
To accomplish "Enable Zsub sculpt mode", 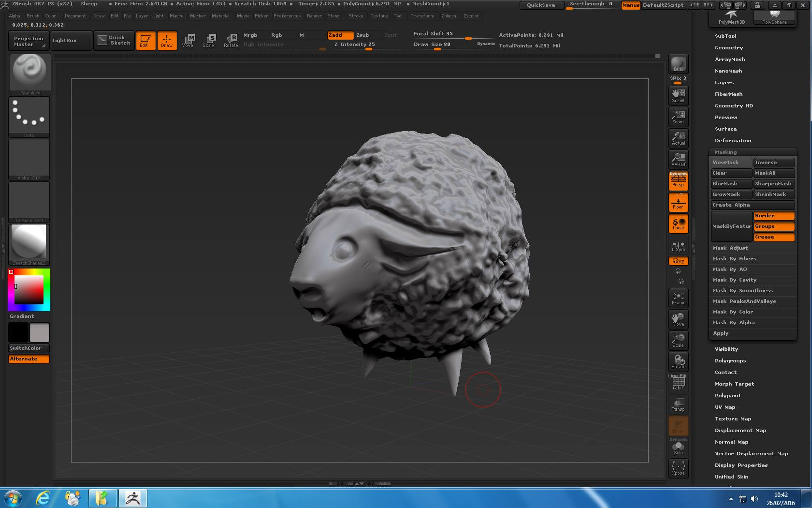I will point(368,35).
